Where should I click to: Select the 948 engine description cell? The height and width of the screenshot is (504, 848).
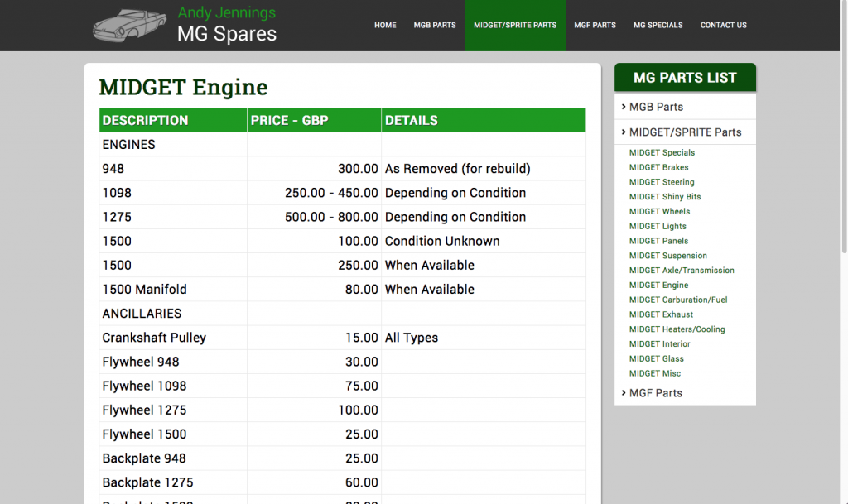[x=173, y=169]
